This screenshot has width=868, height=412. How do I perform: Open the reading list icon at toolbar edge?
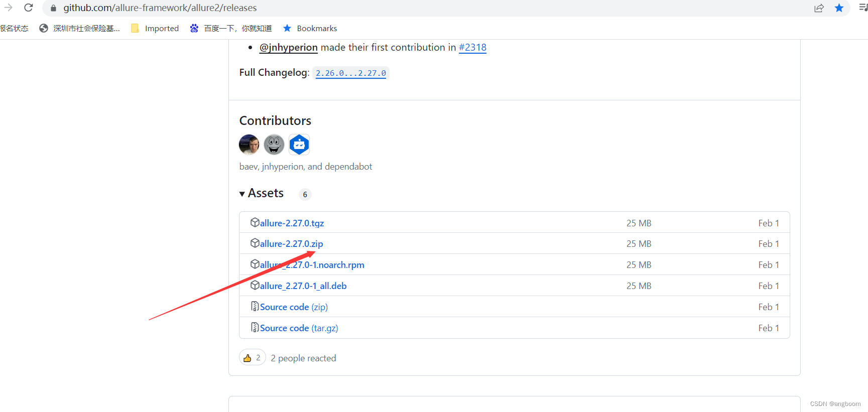(863, 8)
